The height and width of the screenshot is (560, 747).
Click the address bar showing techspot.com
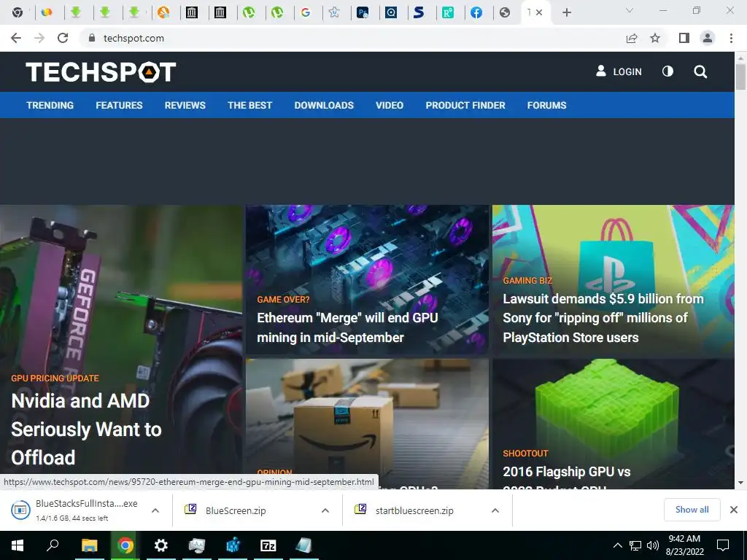pyautogui.click(x=352, y=38)
